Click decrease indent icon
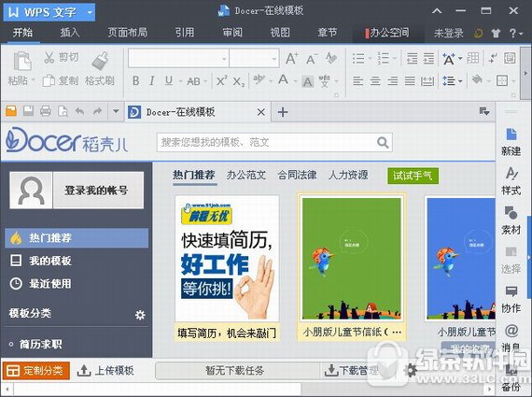 (x=412, y=59)
